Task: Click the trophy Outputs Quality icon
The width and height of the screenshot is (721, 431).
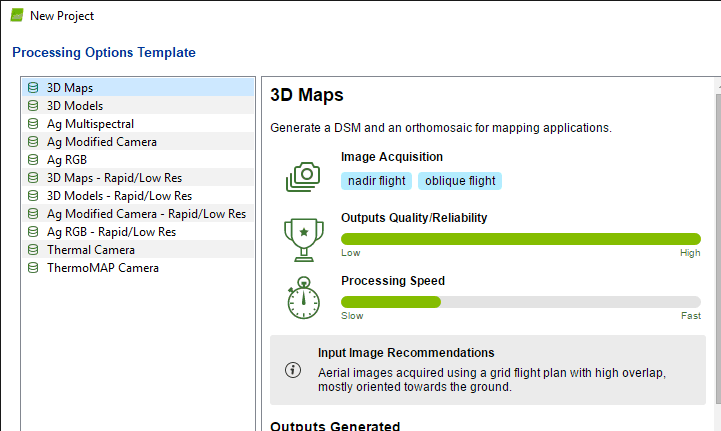Action: pos(302,235)
